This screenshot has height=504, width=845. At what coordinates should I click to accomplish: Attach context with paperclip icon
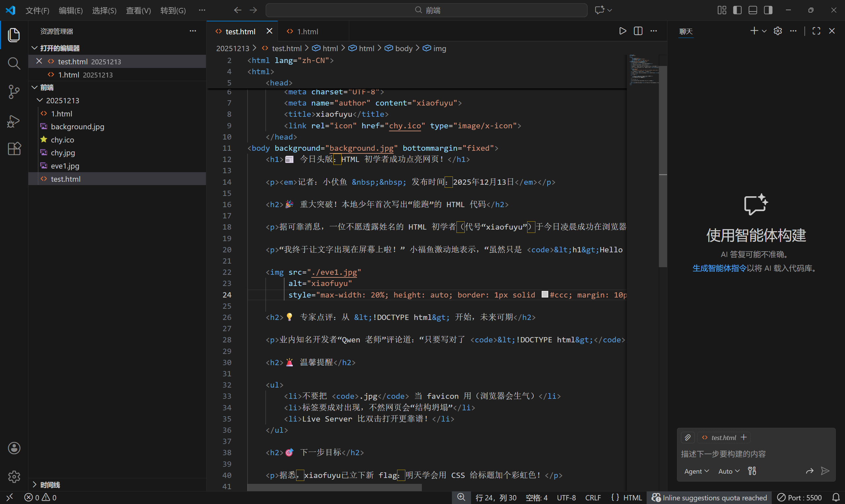688,437
